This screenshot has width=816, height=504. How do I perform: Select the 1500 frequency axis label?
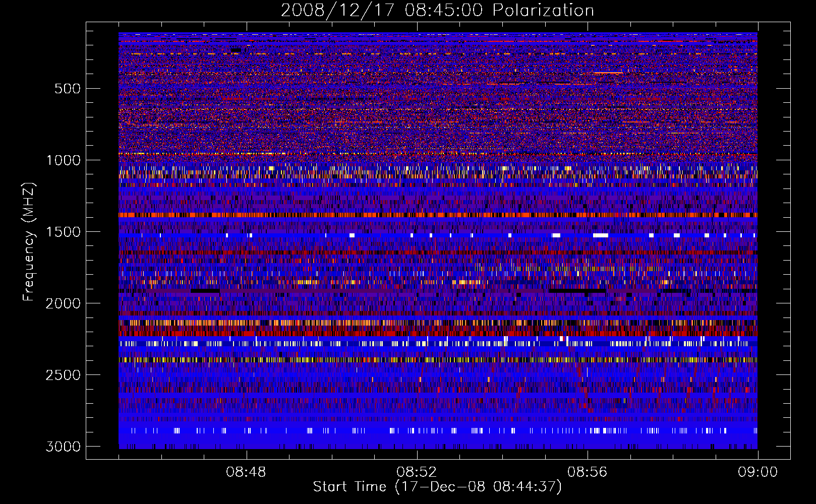point(63,232)
